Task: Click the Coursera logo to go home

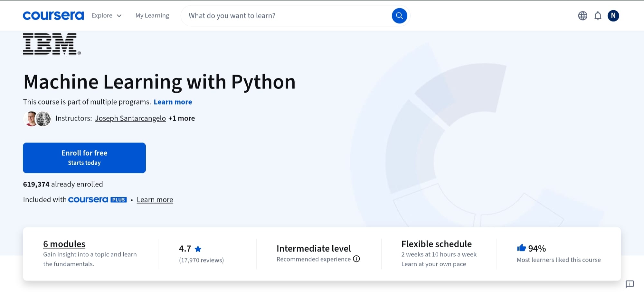Action: 53,15
